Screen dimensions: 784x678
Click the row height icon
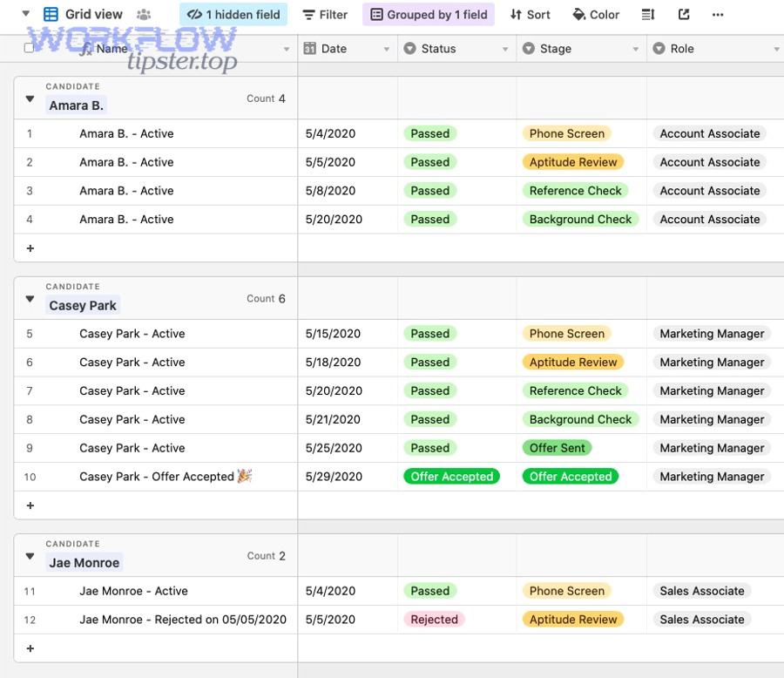[648, 15]
